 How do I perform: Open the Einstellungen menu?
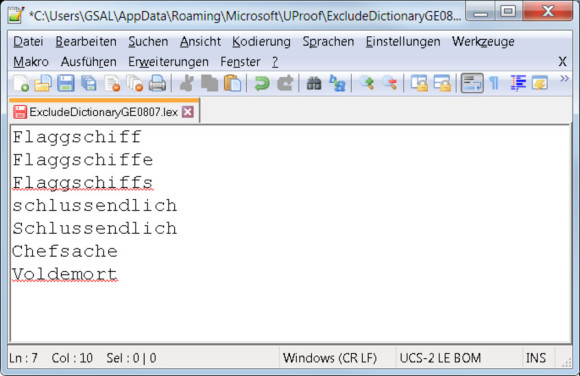coord(403,41)
